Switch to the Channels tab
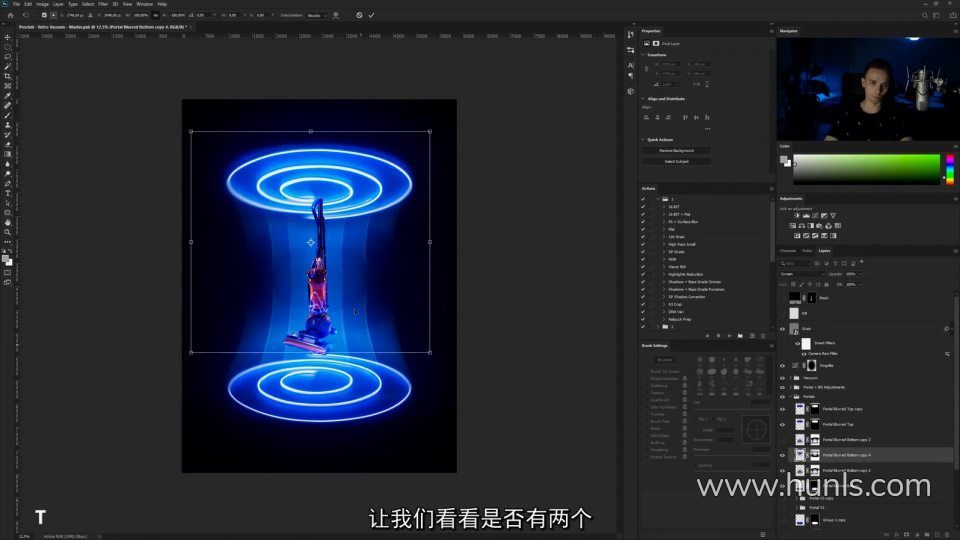 coord(788,250)
